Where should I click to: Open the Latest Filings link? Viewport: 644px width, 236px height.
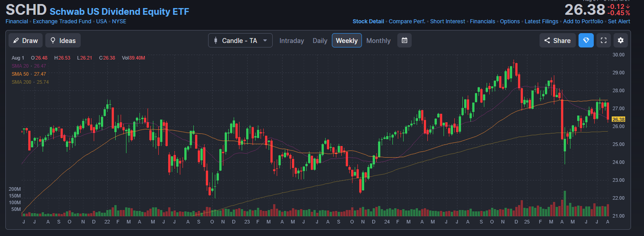[x=541, y=21]
